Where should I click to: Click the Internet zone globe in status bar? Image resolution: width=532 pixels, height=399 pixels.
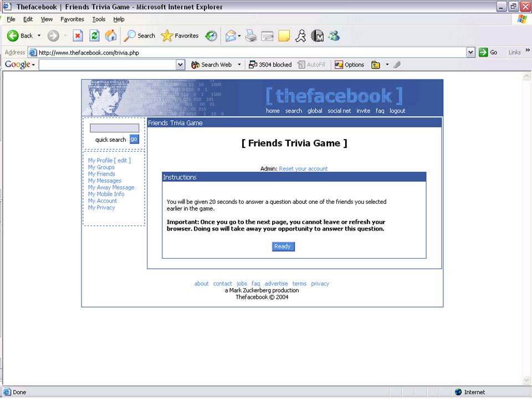point(458,392)
